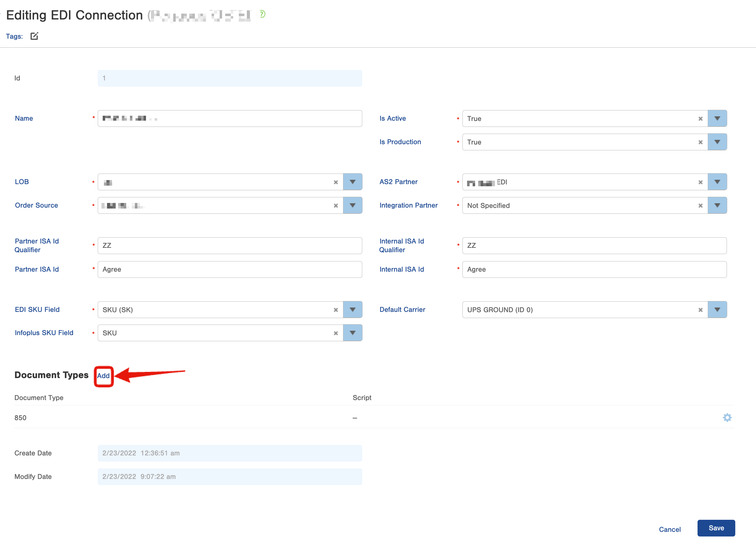The height and width of the screenshot is (547, 756).
Task: Clear the Is Active value with its x
Action: click(x=700, y=119)
